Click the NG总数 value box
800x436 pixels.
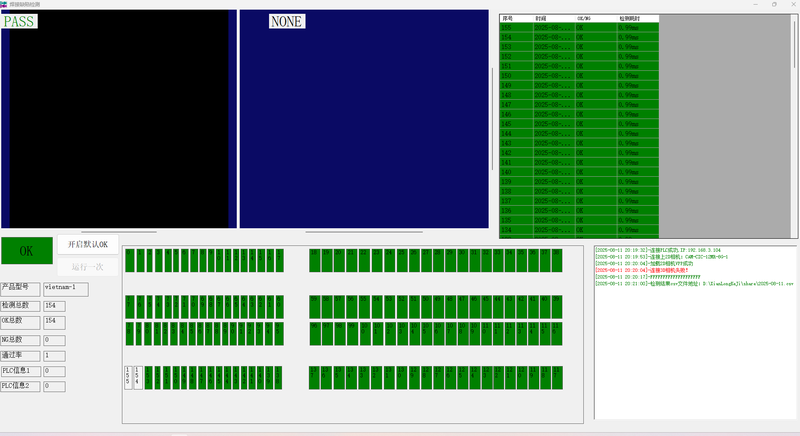point(54,340)
